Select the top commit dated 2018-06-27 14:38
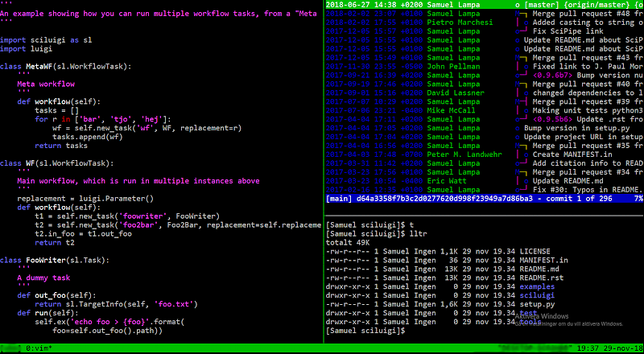Screen dimensions: 644x354 [x=485, y=5]
